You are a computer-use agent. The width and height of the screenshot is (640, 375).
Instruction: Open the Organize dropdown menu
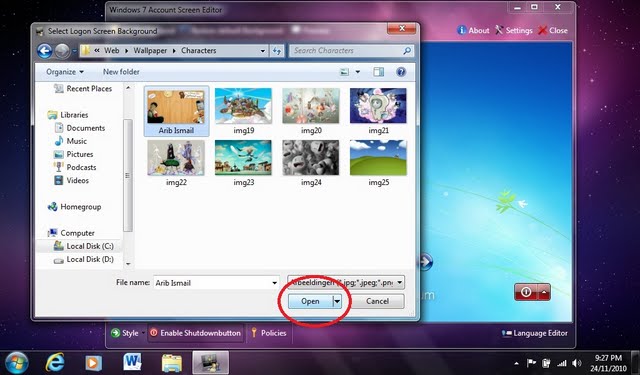pos(65,72)
